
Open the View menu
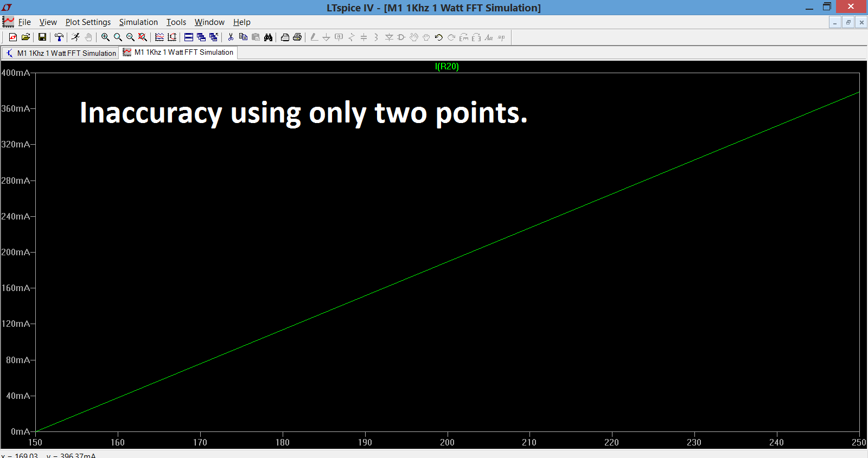[48, 22]
